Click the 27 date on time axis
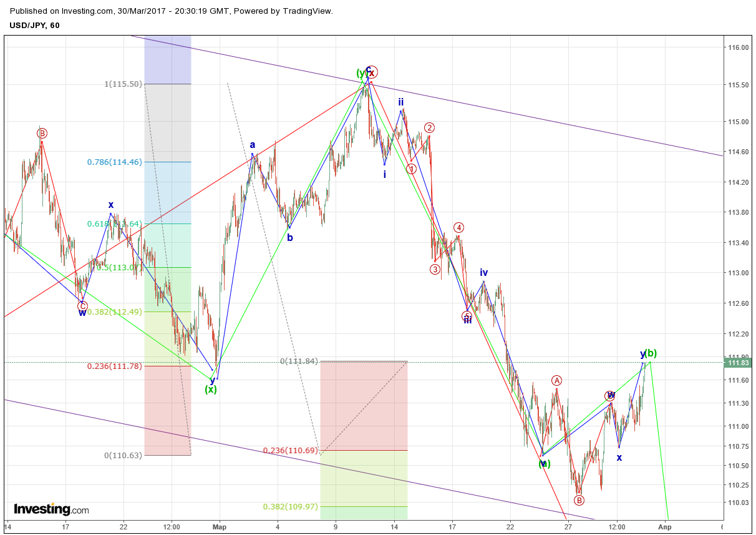Screen dimensions: 756x535 tap(568, 527)
